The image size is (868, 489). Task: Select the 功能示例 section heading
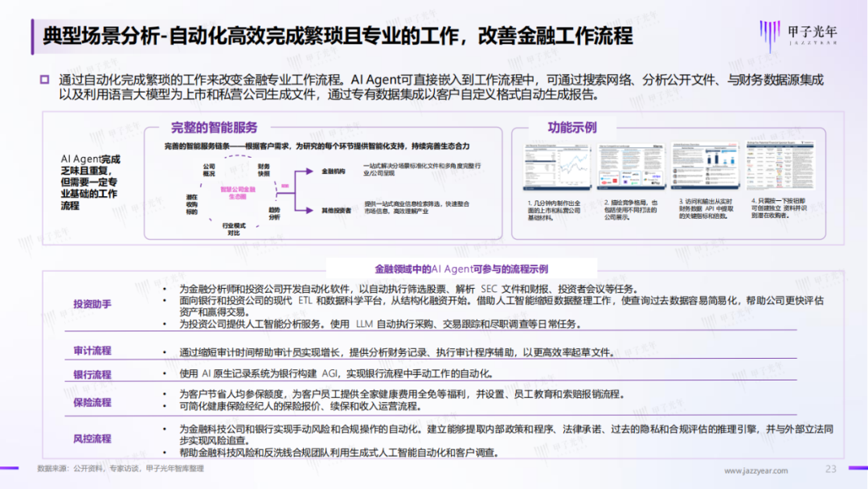(572, 127)
